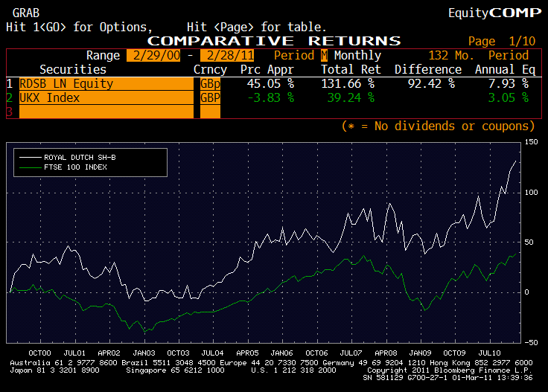Click the JUL04 x-axis date label
The height and width of the screenshot is (392, 548).
pyautogui.click(x=212, y=353)
